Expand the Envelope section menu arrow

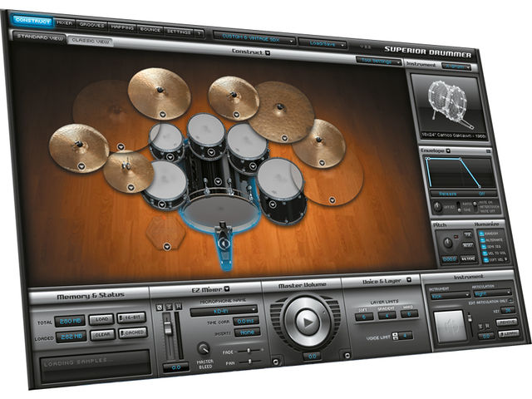pos(448,150)
